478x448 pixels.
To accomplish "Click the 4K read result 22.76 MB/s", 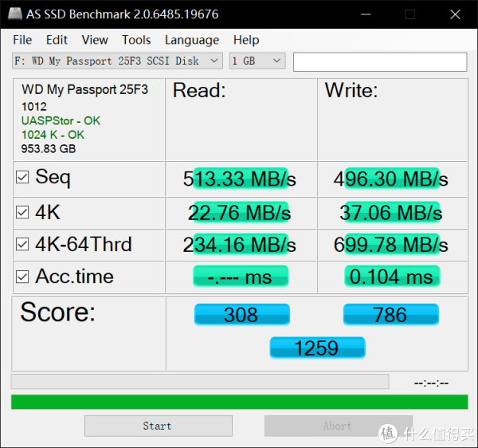I will coord(240,213).
